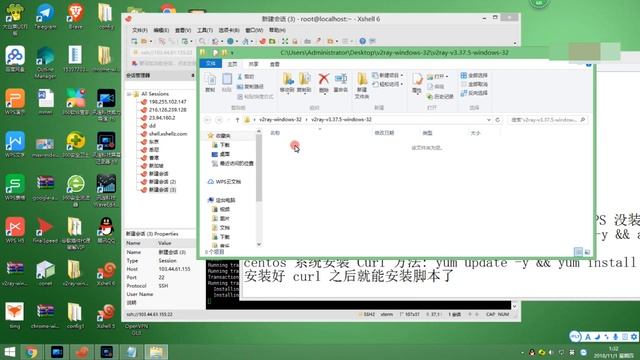Image resolution: width=640 pixels, height=360 pixels.
Task: Click the Xshell magnifier search icon
Action: pyautogui.click(x=202, y=41)
